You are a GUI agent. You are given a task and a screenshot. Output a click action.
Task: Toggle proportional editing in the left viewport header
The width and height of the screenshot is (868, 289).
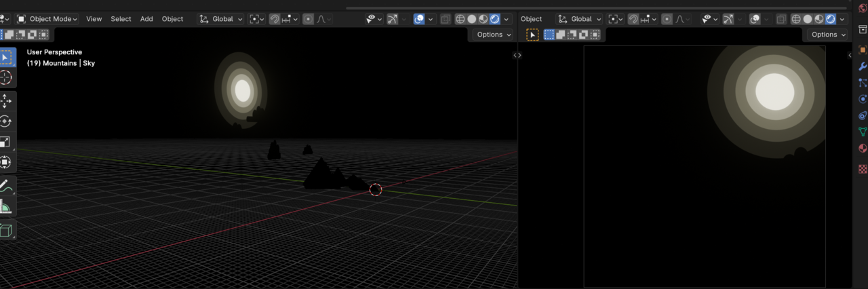pyautogui.click(x=308, y=19)
